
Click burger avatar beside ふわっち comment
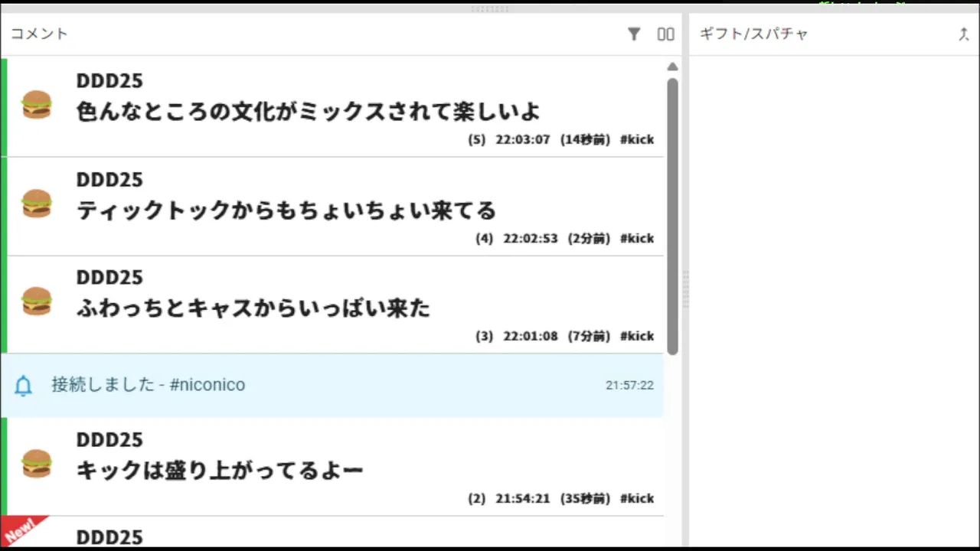(x=37, y=302)
